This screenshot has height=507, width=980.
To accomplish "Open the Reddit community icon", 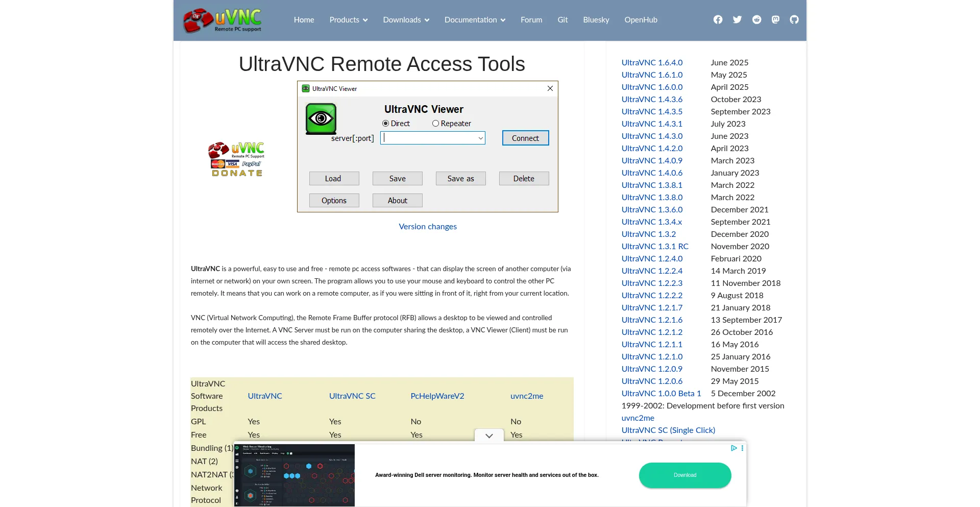I will (x=756, y=19).
